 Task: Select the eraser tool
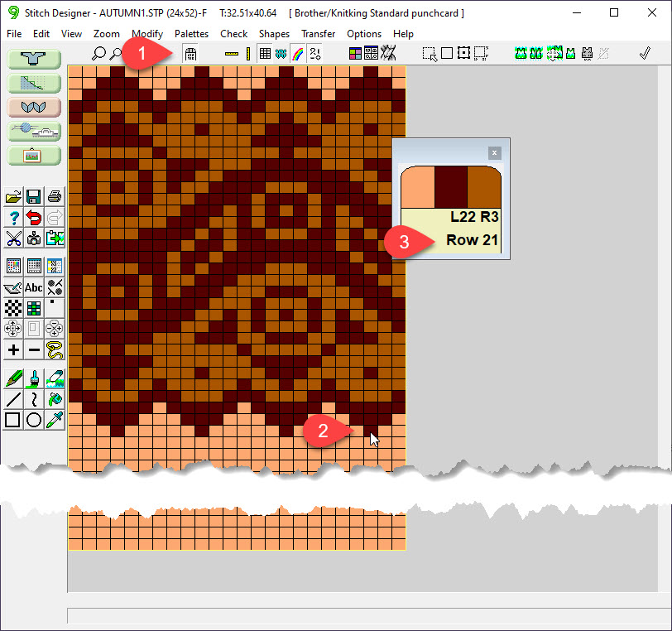coord(55,378)
